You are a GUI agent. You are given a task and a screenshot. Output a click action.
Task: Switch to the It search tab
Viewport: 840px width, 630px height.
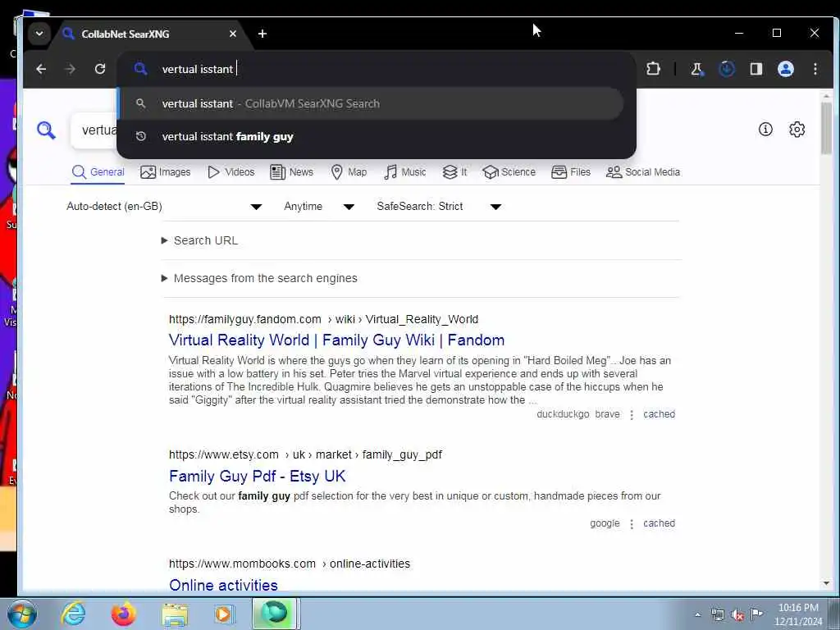pyautogui.click(x=454, y=172)
